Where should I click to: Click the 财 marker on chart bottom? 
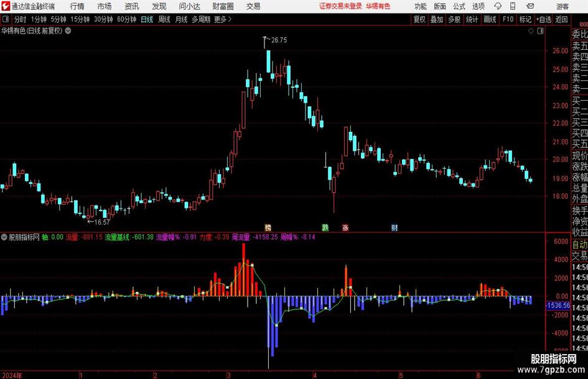point(394,228)
